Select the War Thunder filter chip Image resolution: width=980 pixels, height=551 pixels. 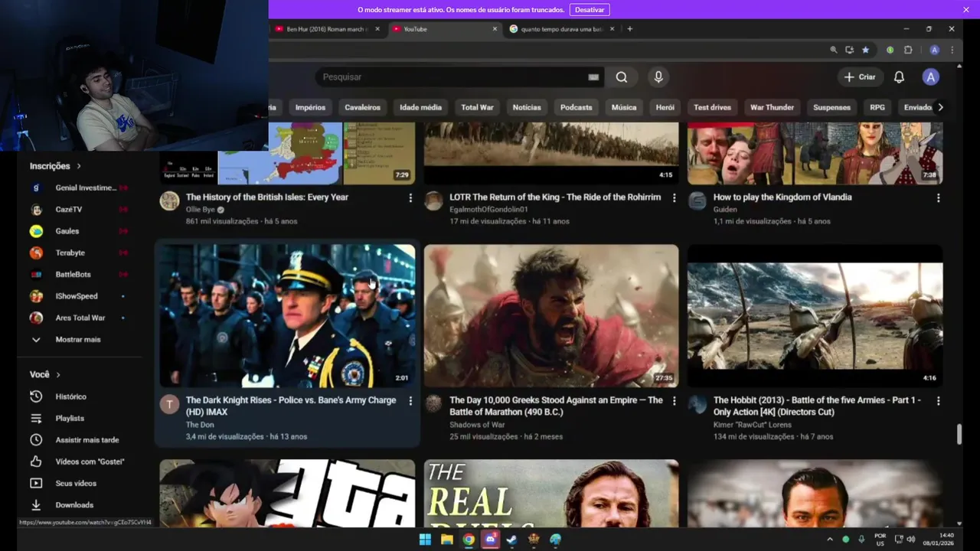pyautogui.click(x=772, y=107)
